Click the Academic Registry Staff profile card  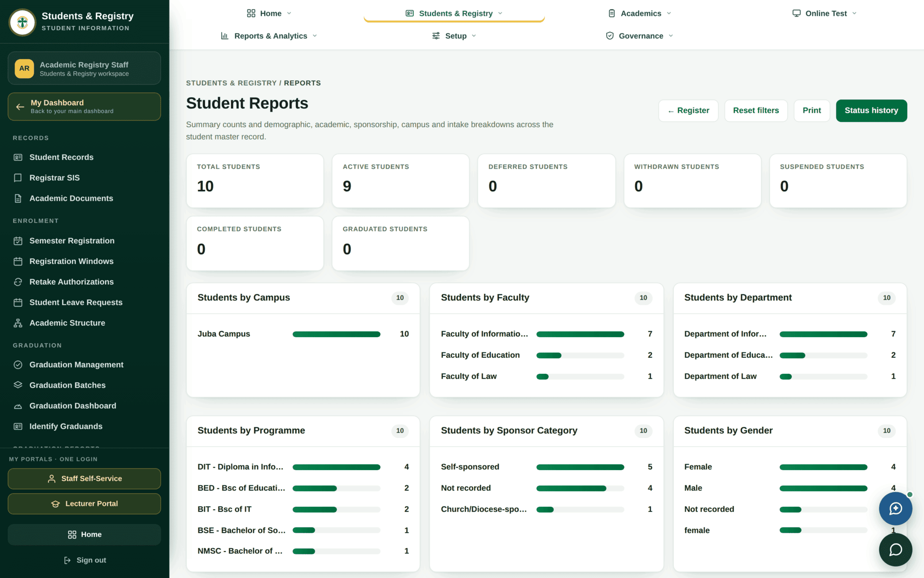tap(84, 68)
